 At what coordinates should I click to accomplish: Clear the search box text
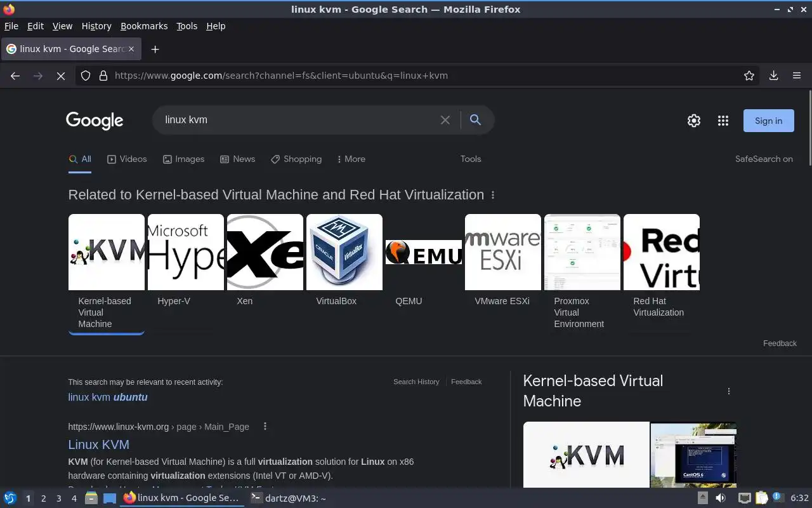(445, 120)
